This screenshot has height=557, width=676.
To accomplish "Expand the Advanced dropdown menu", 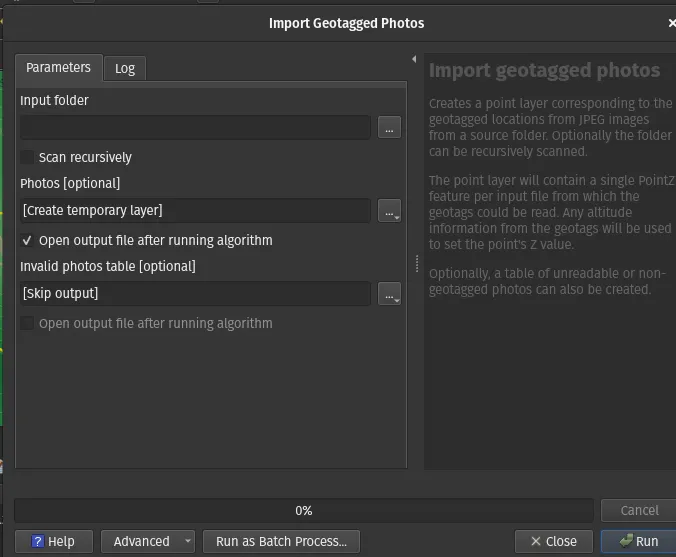I will (x=148, y=541).
